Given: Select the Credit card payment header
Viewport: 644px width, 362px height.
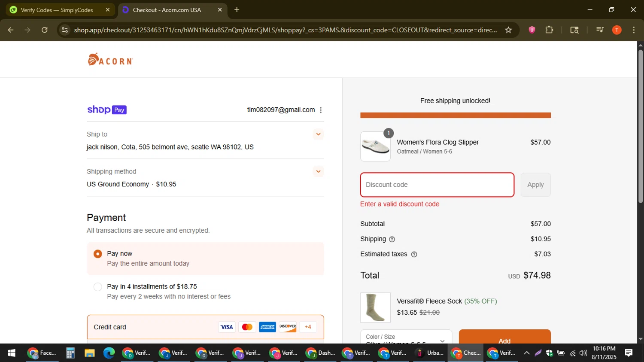Looking at the screenshot, I should 205,327.
